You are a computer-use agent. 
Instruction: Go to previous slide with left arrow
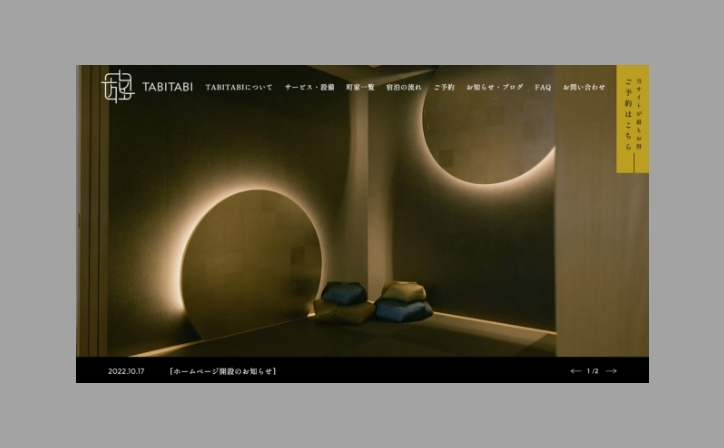[x=575, y=371]
